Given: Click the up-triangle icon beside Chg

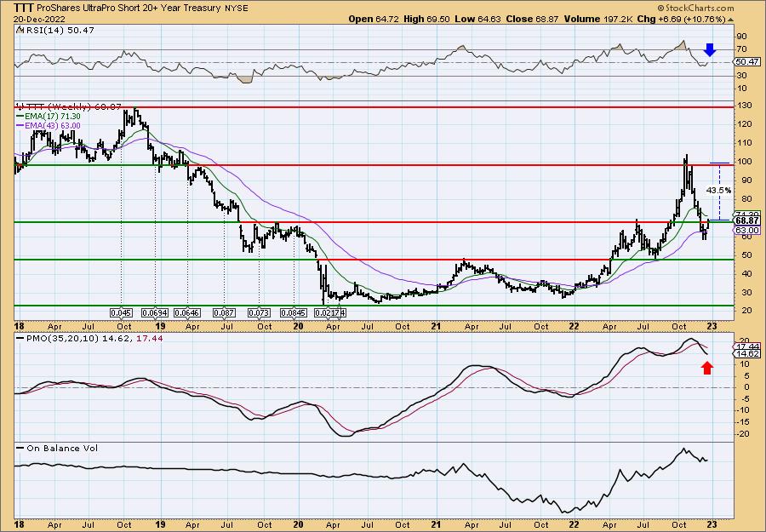Looking at the screenshot, I should coord(731,20).
